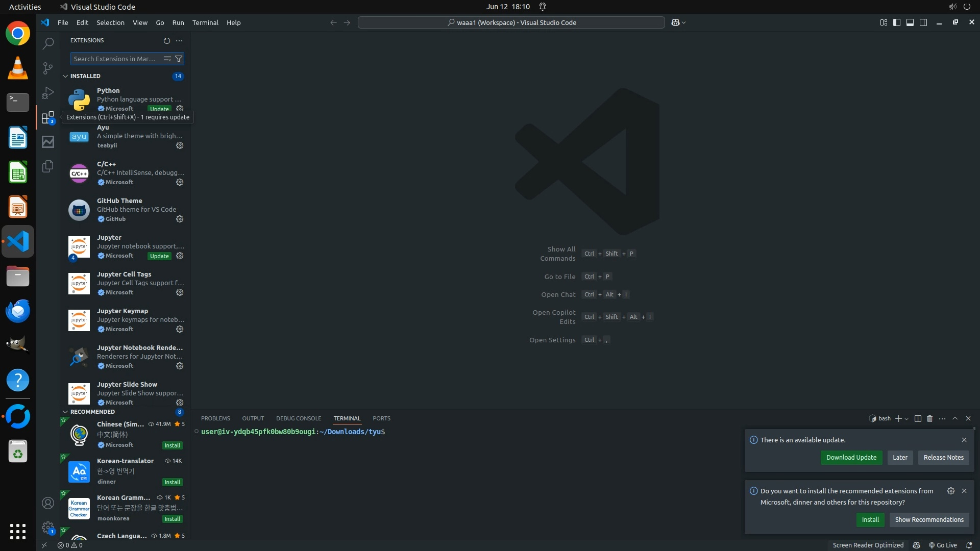Viewport: 980px width, 551px height.
Task: Split the terminal pane
Action: 918,418
